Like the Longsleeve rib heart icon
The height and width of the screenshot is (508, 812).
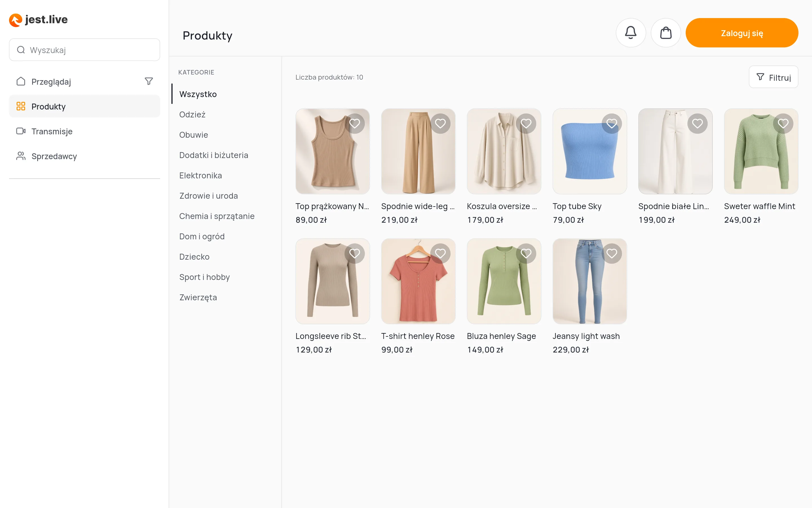coord(355,253)
